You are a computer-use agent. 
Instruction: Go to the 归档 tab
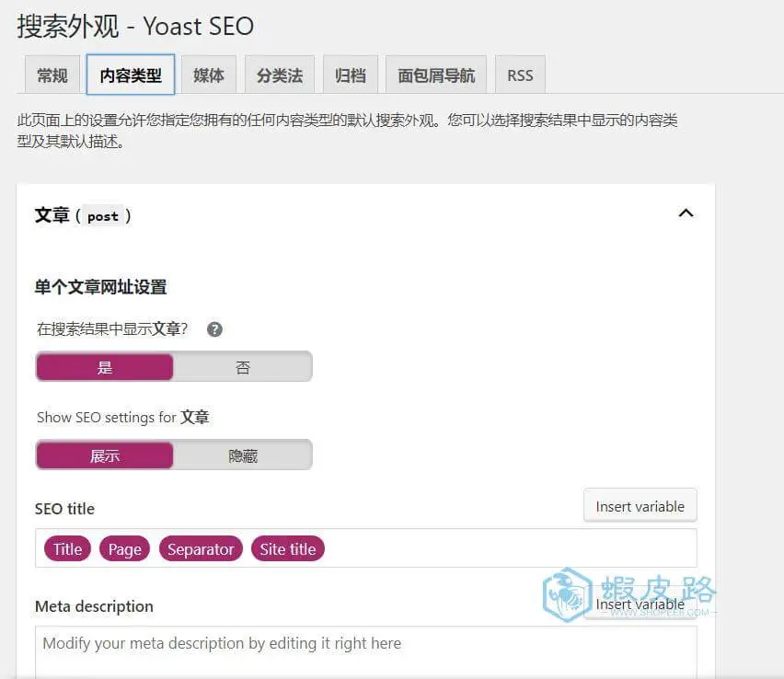[x=350, y=75]
